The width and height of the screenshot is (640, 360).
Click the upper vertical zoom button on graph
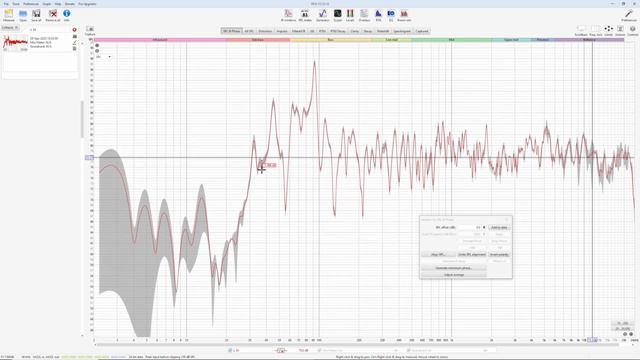[97, 46]
